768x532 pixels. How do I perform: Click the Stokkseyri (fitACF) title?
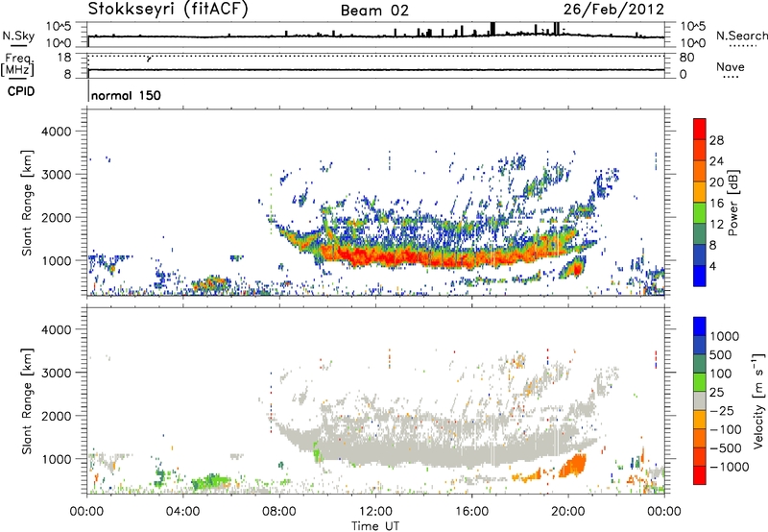[168, 10]
